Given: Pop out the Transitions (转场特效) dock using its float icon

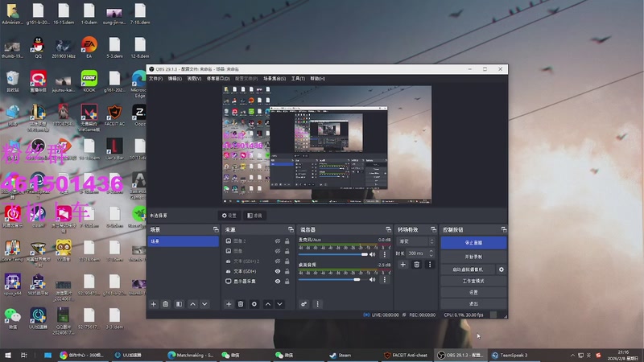Looking at the screenshot, I should pos(433,229).
